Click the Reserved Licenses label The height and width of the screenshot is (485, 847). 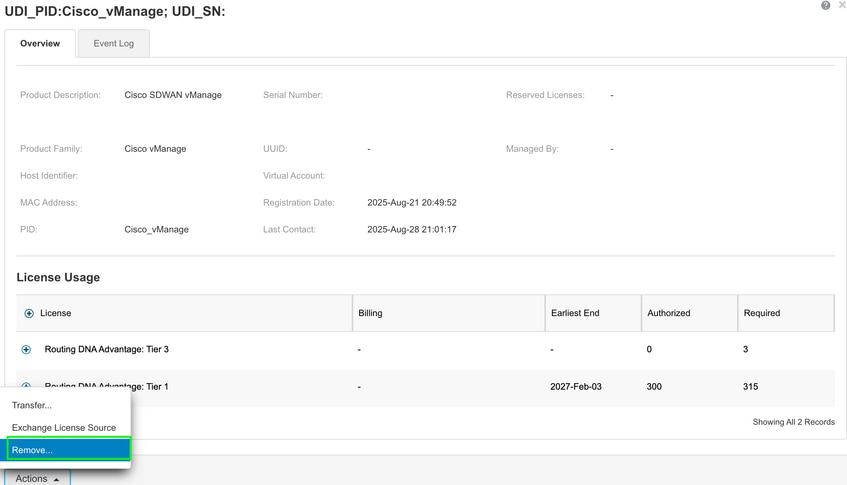(545, 95)
